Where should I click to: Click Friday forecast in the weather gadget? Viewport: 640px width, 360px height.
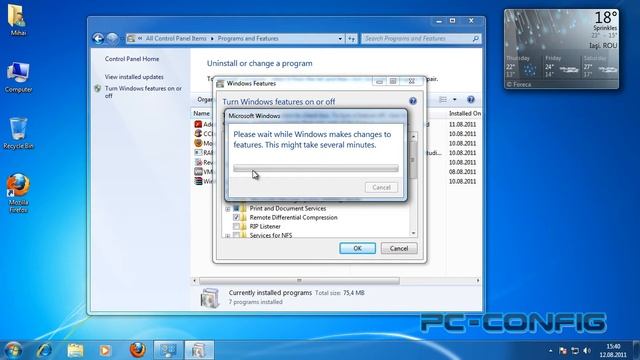click(562, 67)
